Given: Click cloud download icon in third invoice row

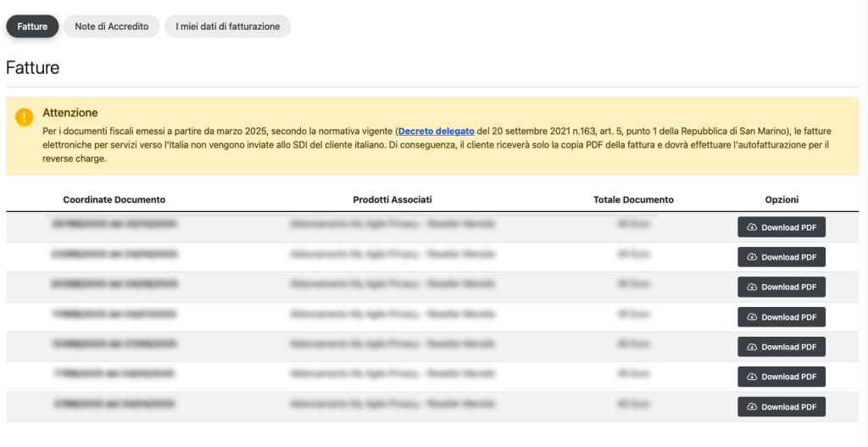Looking at the screenshot, I should (752, 288).
